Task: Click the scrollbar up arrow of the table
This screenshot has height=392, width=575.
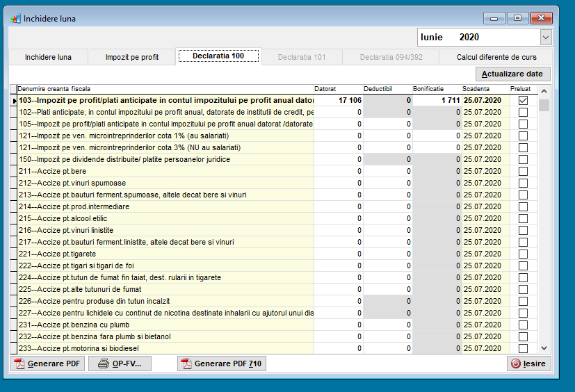Action: coord(544,91)
